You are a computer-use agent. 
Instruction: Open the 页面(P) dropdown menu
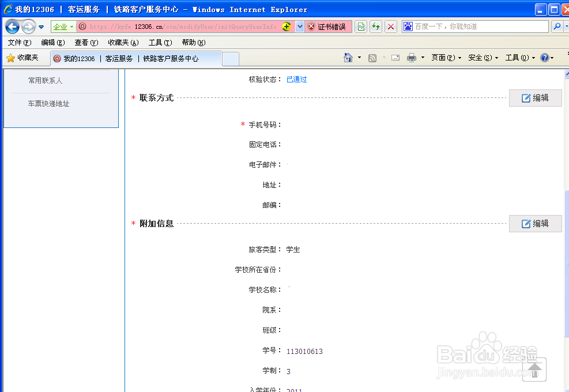(443, 58)
